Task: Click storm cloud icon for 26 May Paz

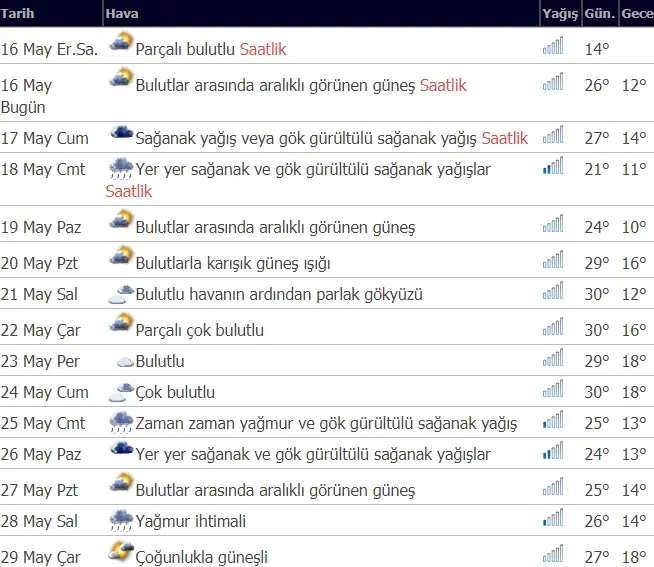Action: click(x=121, y=449)
